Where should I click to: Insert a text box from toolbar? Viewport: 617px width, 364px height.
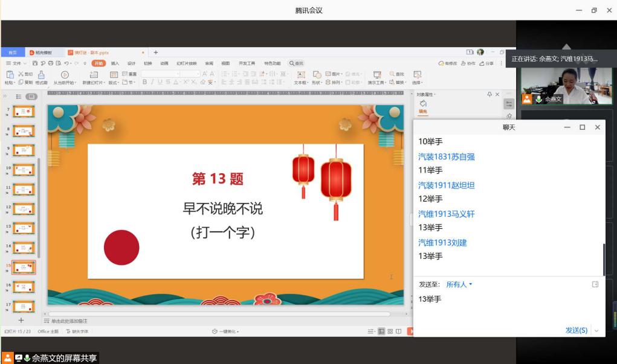pos(300,75)
